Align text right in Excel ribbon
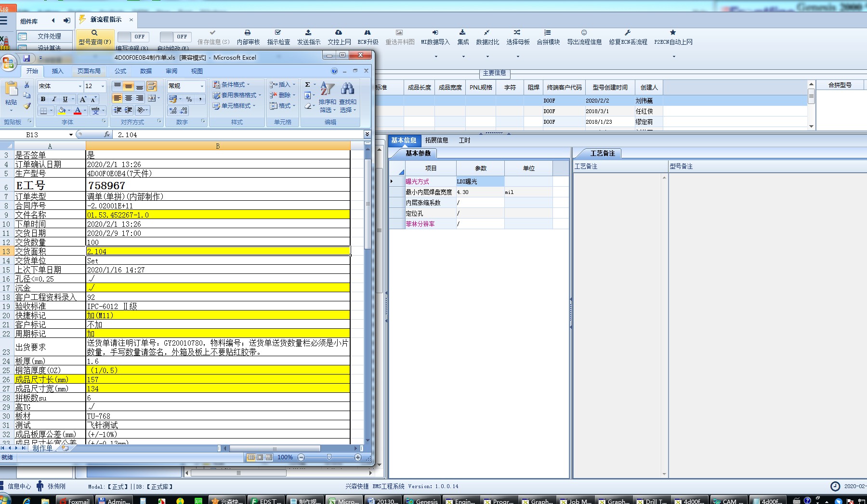The image size is (867, 504). pyautogui.click(x=139, y=98)
